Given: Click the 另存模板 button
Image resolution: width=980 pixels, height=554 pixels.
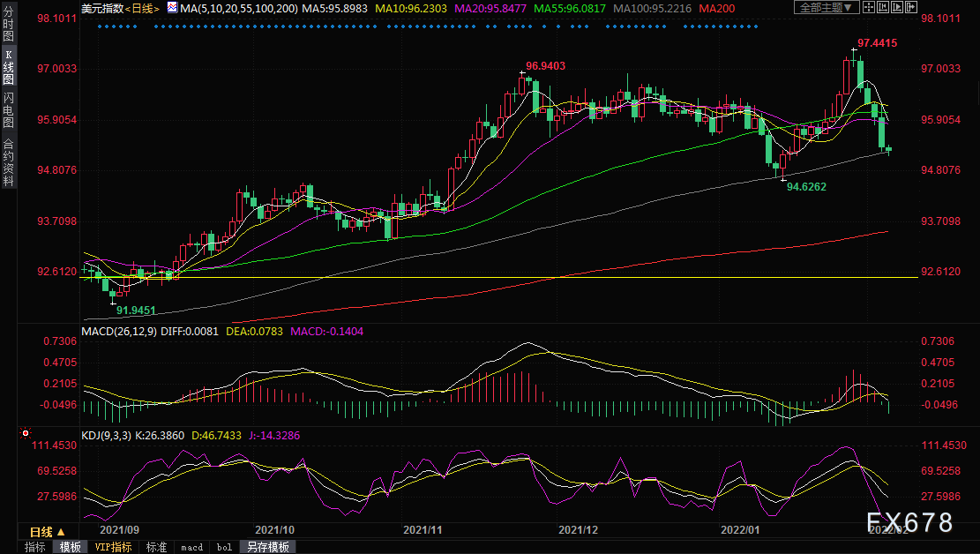Looking at the screenshot, I should click(x=267, y=547).
